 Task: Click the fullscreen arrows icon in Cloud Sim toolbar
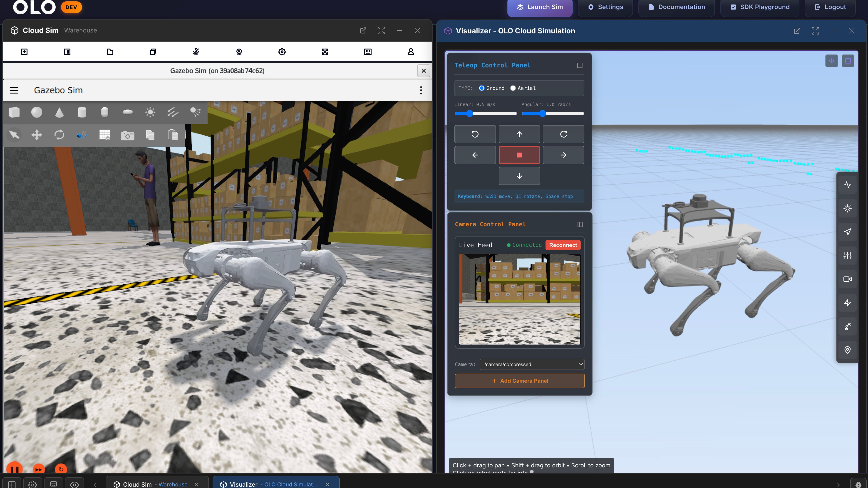coord(325,52)
